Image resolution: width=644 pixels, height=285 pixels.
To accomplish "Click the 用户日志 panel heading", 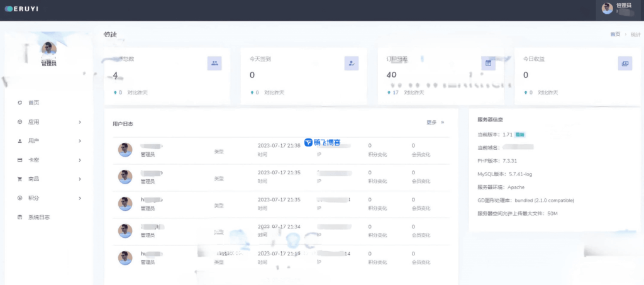I will pyautogui.click(x=123, y=123).
